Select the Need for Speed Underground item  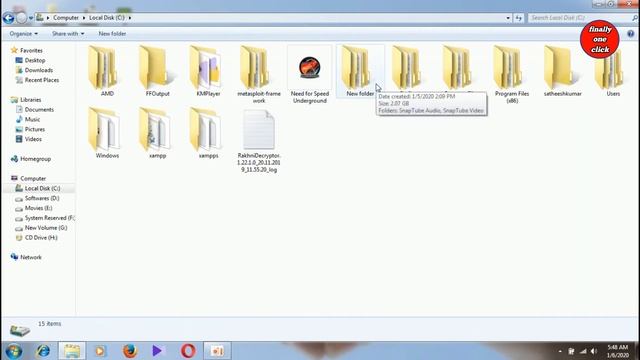(x=309, y=74)
